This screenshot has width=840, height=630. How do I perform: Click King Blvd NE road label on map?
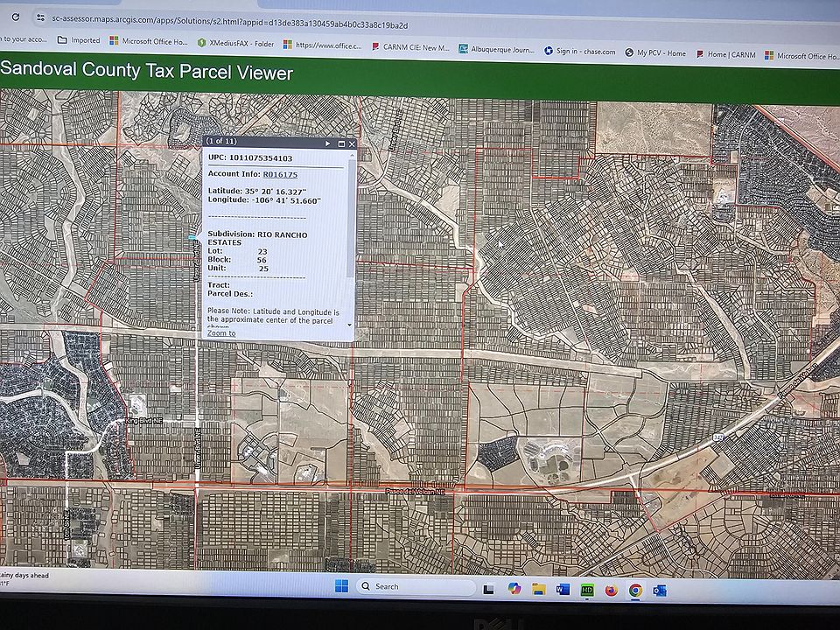pyautogui.click(x=143, y=421)
